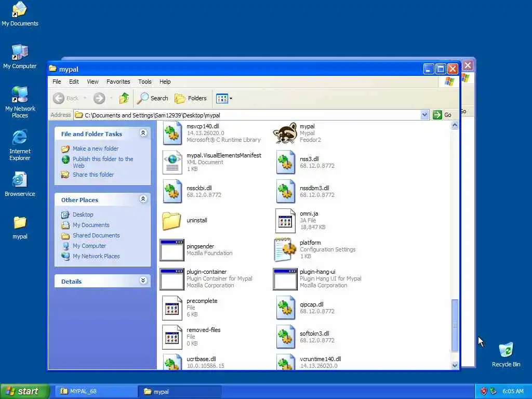Go to My Computer in Other Places
Viewport: 532px width, 399px height.
click(89, 246)
